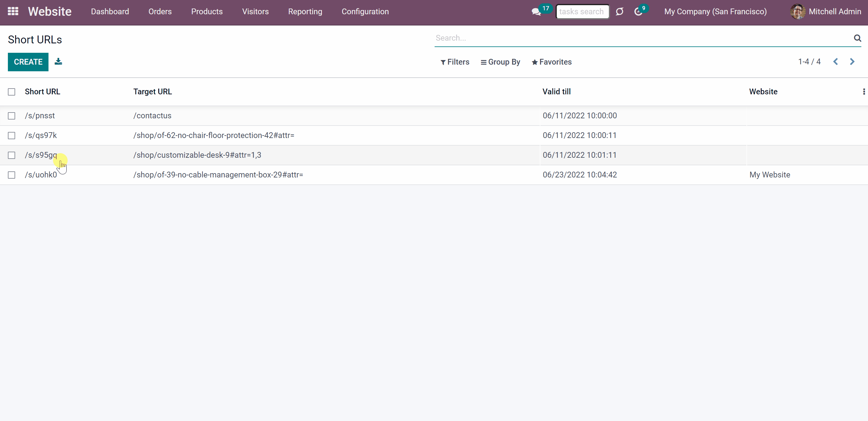Open the conversations chat bubble icon
The width and height of the screenshot is (868, 421).
click(x=536, y=12)
